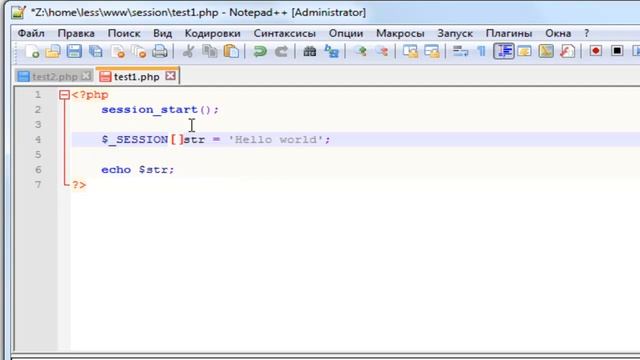This screenshot has width=640, height=360.
Task: Zoom in using the toolbar icon
Action: click(x=360, y=51)
